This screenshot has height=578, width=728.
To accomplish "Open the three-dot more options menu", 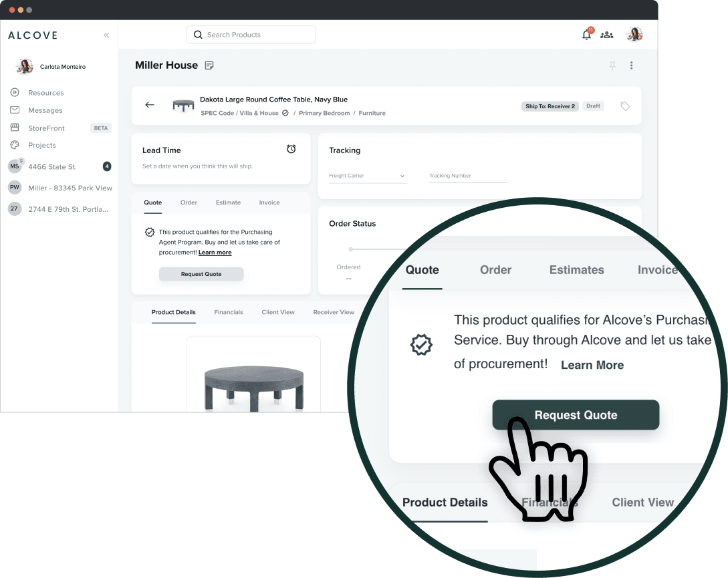I will click(631, 65).
